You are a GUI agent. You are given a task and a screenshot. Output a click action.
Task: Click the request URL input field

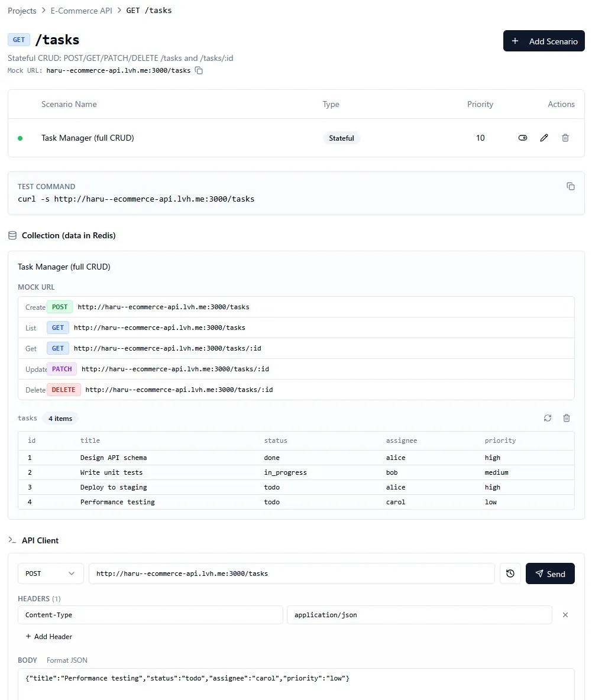292,573
